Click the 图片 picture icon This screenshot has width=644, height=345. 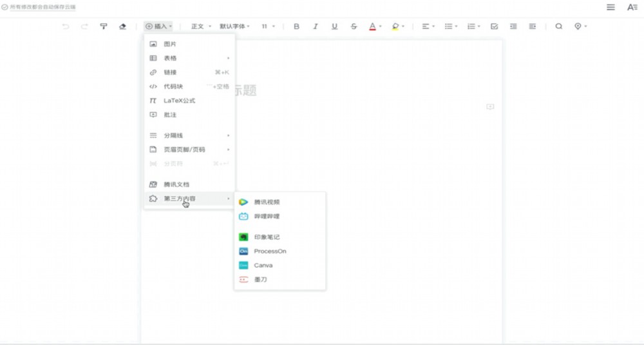(x=153, y=44)
